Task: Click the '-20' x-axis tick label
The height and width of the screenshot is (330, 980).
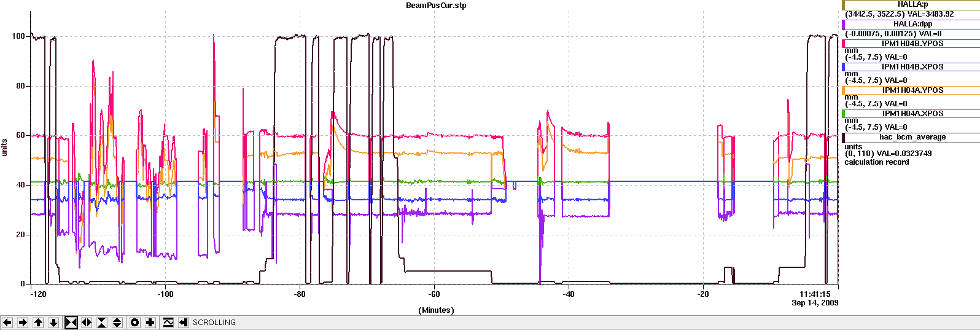Action: [x=703, y=294]
